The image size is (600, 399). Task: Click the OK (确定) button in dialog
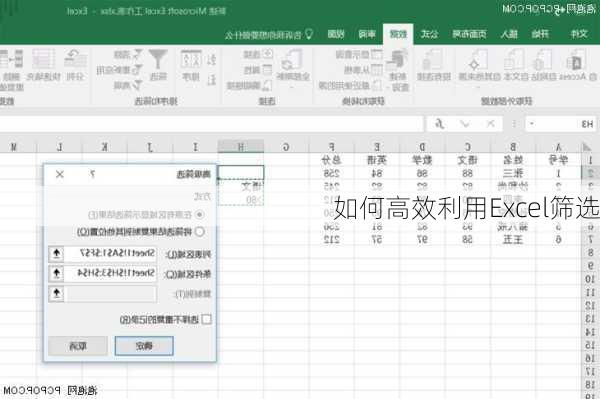pos(144,346)
